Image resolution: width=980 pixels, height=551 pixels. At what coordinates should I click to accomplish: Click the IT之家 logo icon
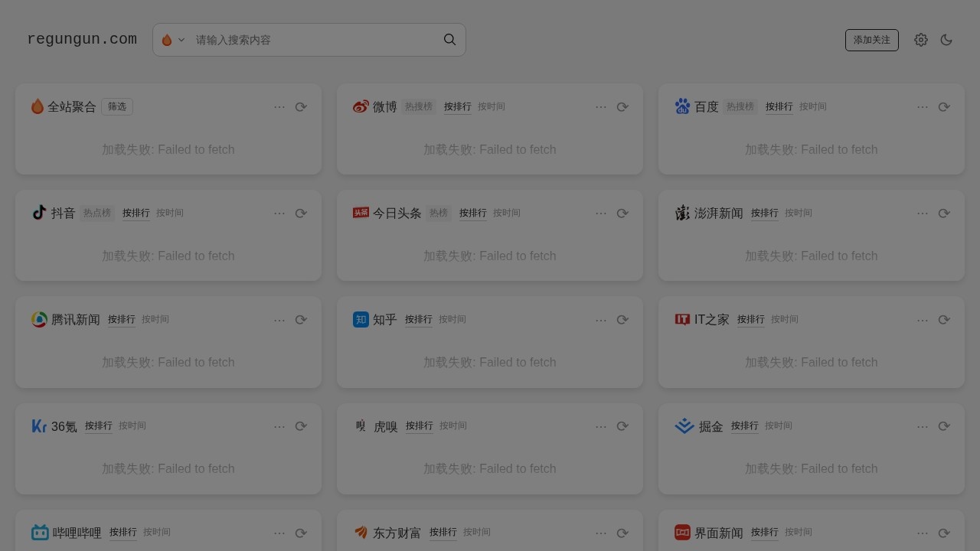click(682, 319)
